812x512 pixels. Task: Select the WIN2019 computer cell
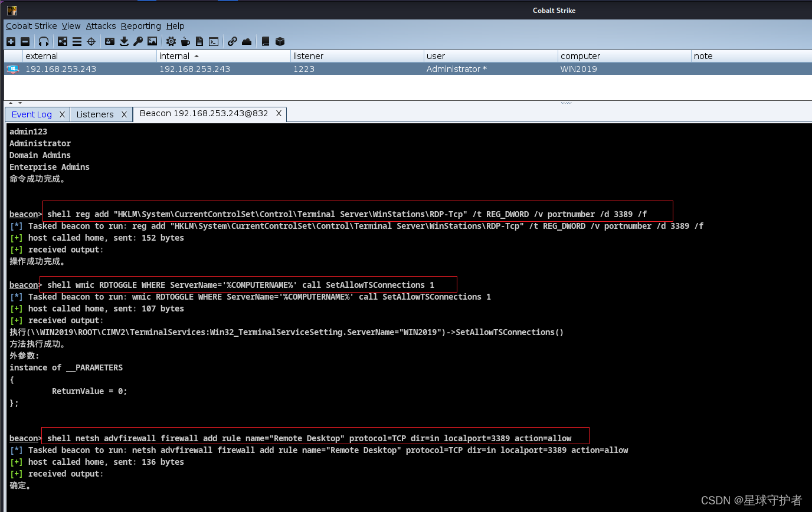[x=624, y=69]
